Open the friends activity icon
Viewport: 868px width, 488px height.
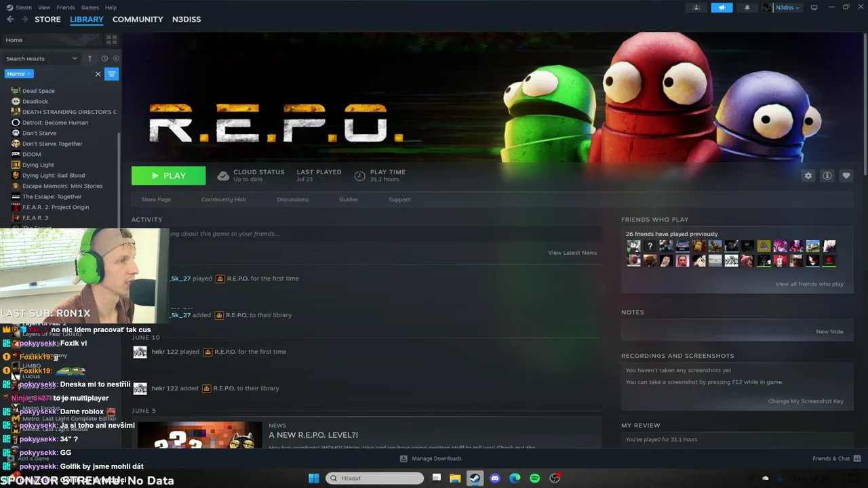696,7
